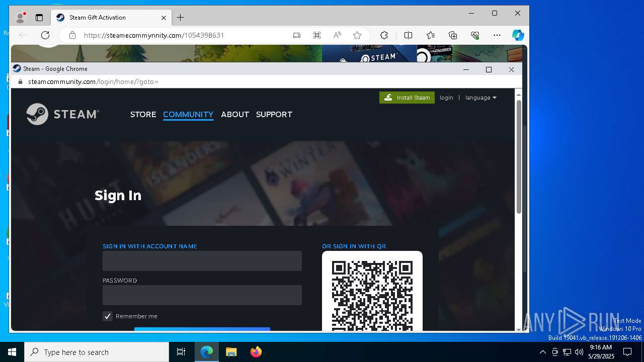Open Edge settings and more menu
The height and width of the screenshot is (362, 644).
click(497, 35)
